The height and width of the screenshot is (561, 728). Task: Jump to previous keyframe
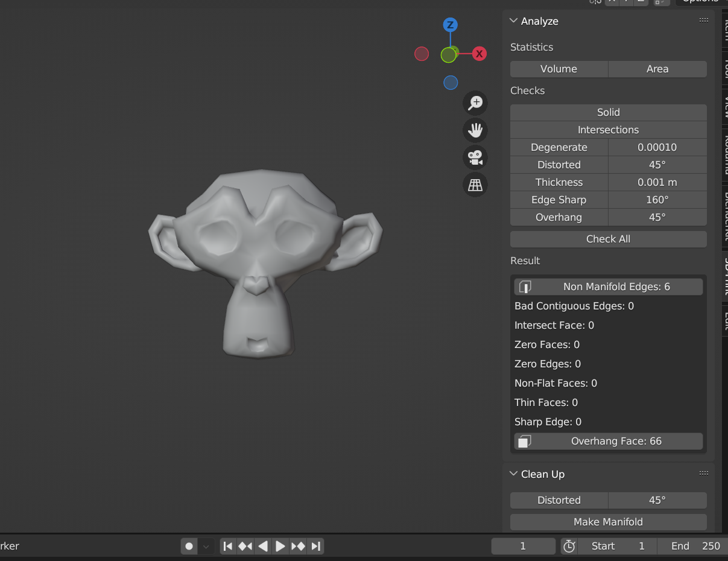[245, 546]
